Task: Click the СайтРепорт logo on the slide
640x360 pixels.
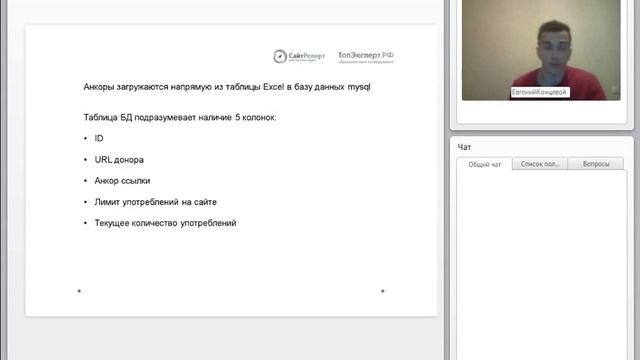Action: (299, 56)
